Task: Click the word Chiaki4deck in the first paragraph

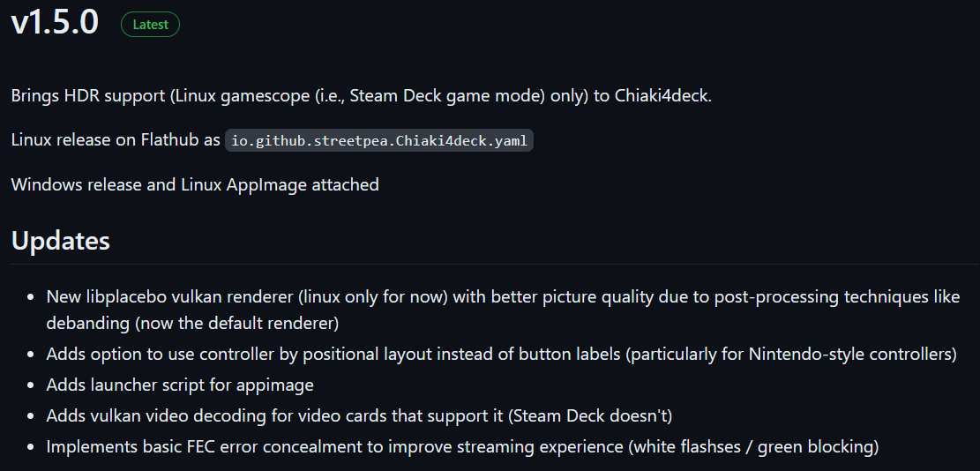Action: coord(662,97)
